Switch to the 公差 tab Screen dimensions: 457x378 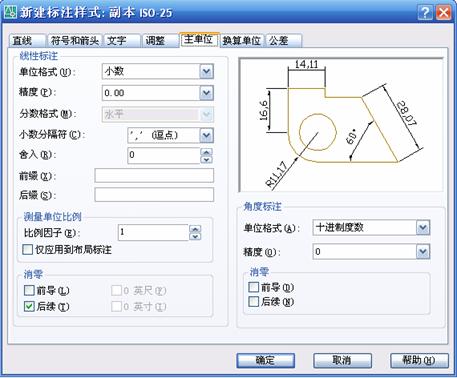(x=284, y=41)
